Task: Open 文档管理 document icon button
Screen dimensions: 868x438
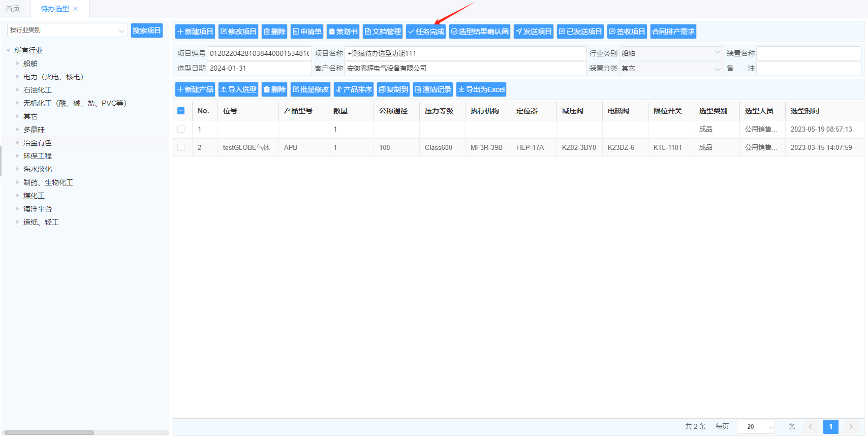Action: click(383, 32)
